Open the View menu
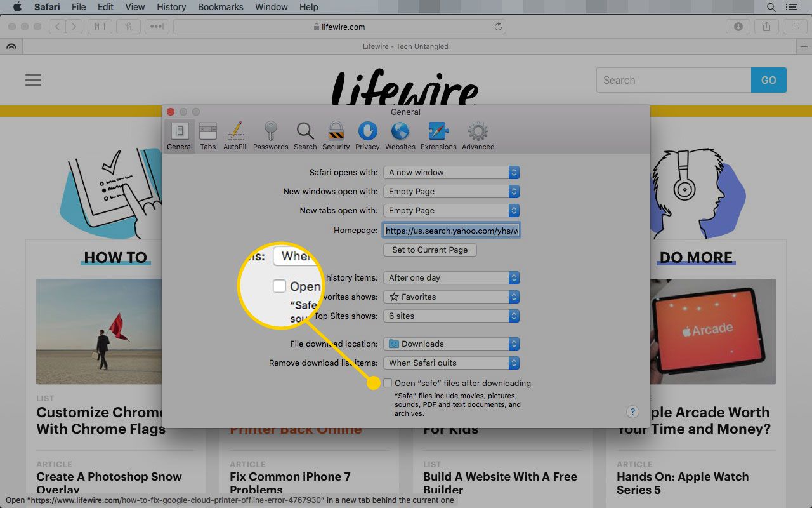 click(135, 7)
